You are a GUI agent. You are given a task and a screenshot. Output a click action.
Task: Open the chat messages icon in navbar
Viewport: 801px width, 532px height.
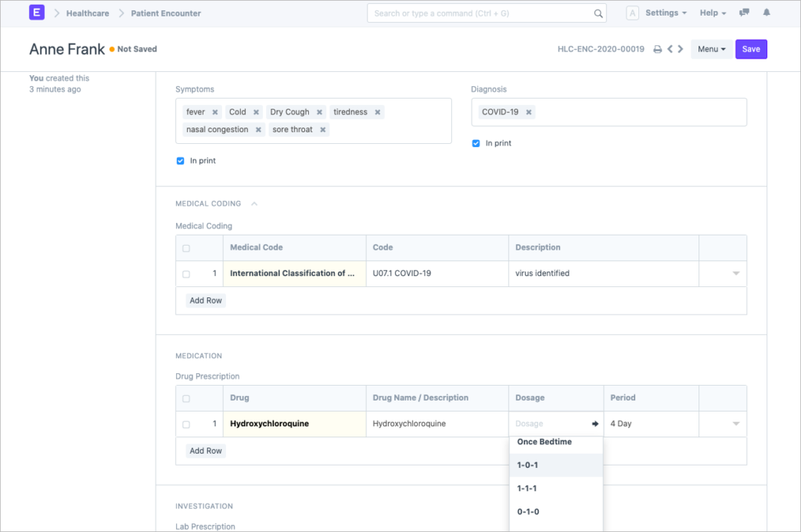744,13
